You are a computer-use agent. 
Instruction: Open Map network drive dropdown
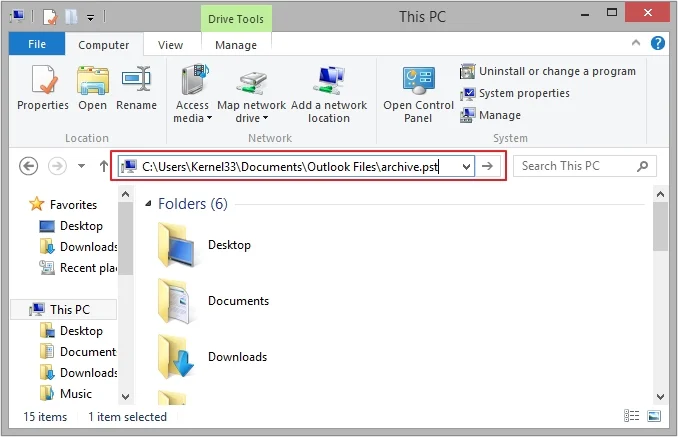pos(251,94)
